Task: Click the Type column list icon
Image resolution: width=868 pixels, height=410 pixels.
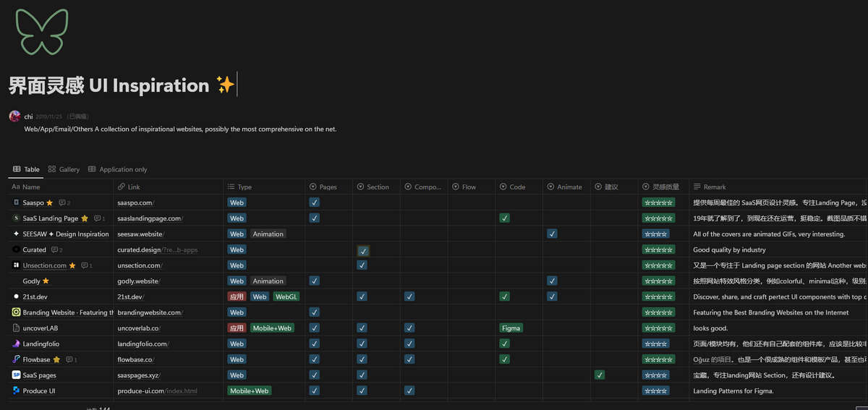Action: (231, 187)
